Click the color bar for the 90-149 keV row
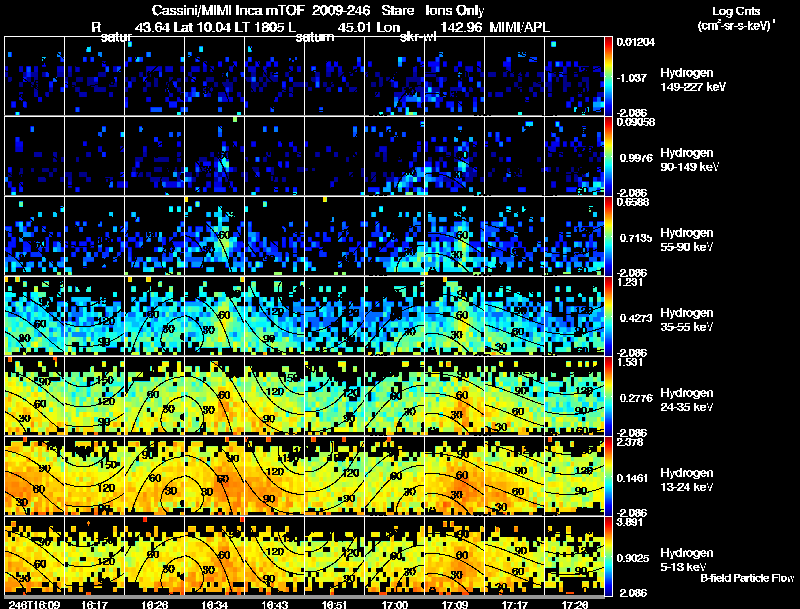 608,156
